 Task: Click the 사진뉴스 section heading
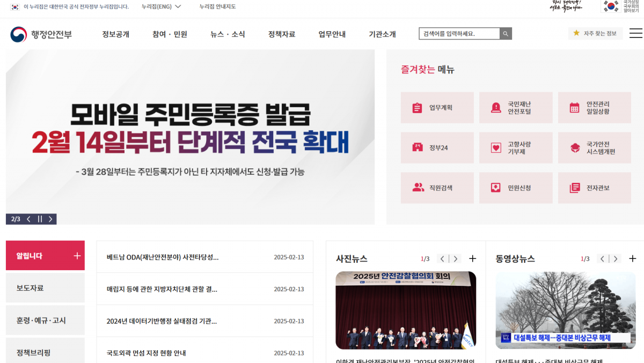coord(352,258)
